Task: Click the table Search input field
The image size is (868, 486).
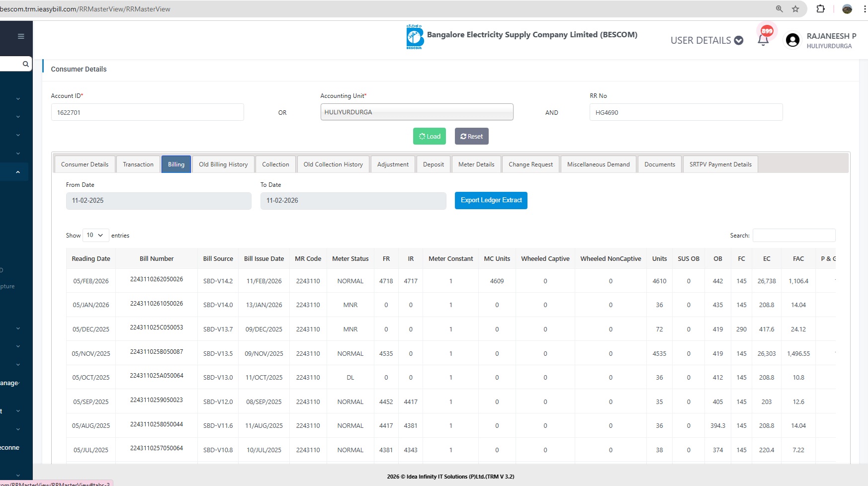Action: (793, 236)
